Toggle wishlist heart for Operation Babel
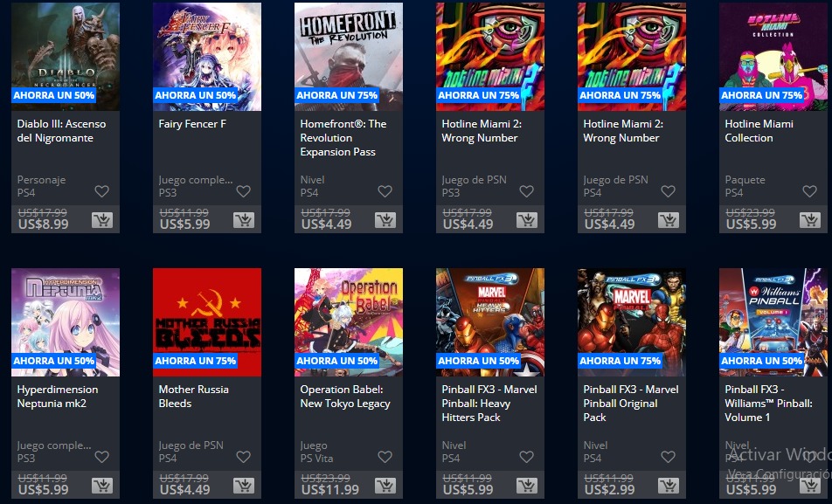832x504 pixels. click(x=385, y=457)
